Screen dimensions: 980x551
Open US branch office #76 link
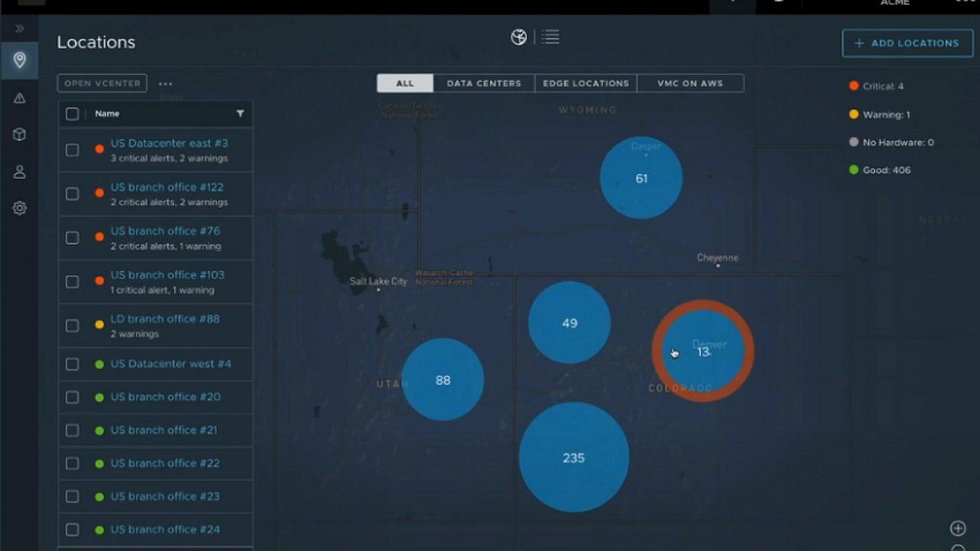(165, 230)
